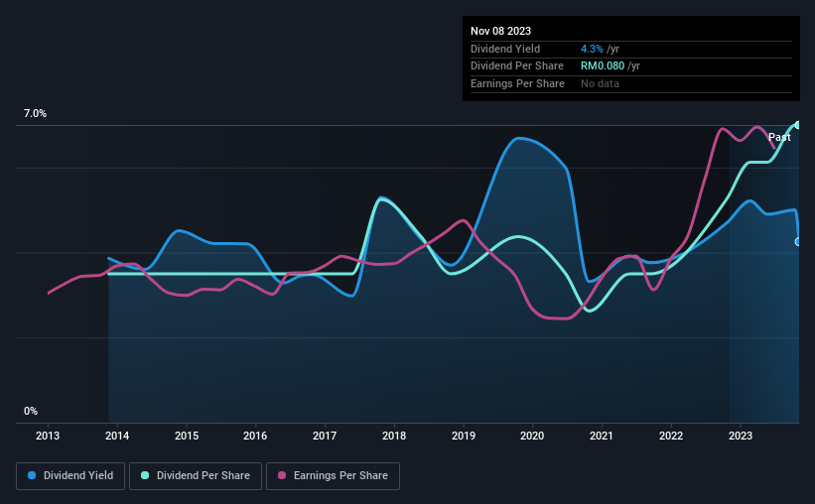
Task: Toggle the Earnings Per Share legend button
Action: (x=333, y=476)
